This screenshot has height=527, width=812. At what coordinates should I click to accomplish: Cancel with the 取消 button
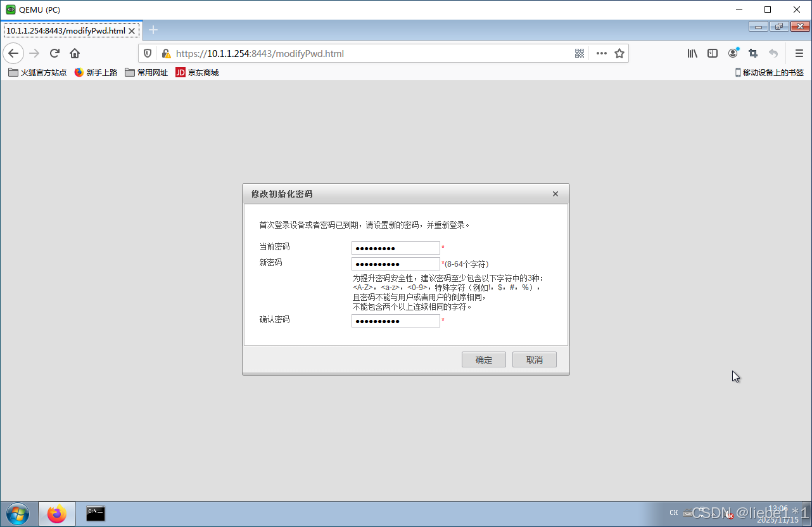click(x=535, y=360)
